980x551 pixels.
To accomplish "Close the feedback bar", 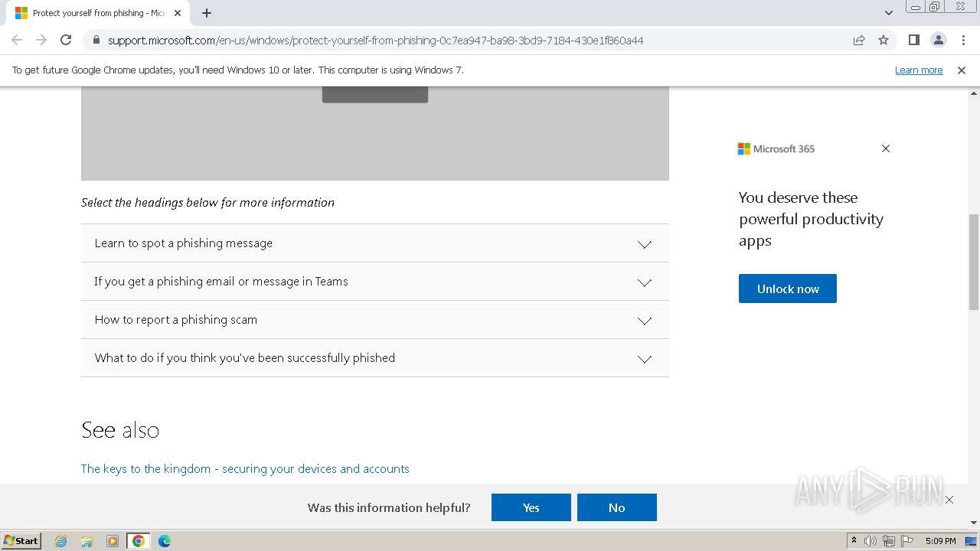I will click(x=949, y=500).
